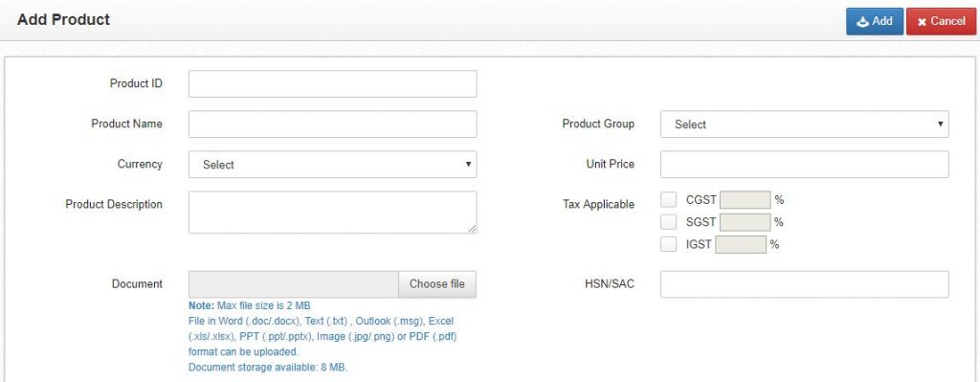The image size is (980, 382).
Task: Click the Product Description text area
Action: (332, 213)
